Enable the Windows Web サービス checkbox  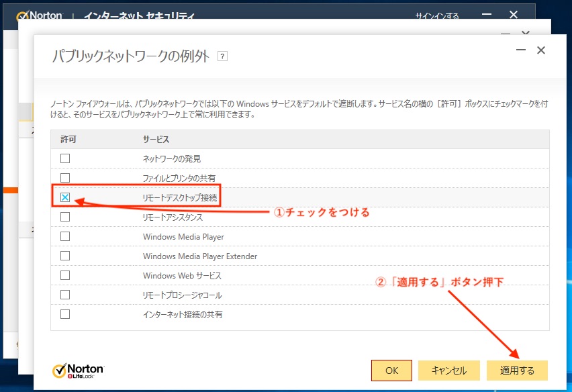point(65,275)
